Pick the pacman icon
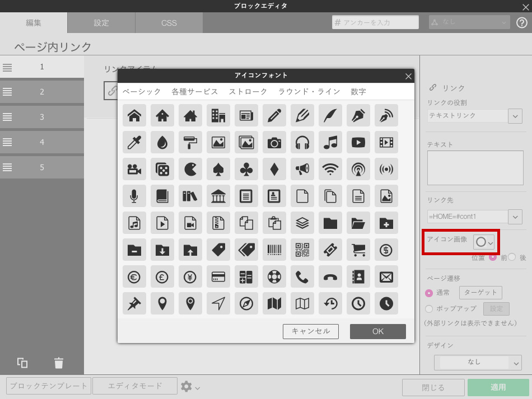 point(190,169)
